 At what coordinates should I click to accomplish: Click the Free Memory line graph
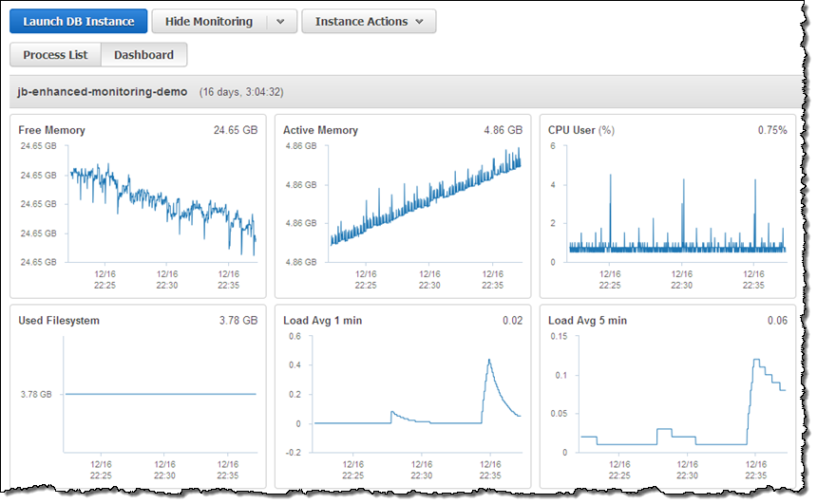click(x=162, y=208)
